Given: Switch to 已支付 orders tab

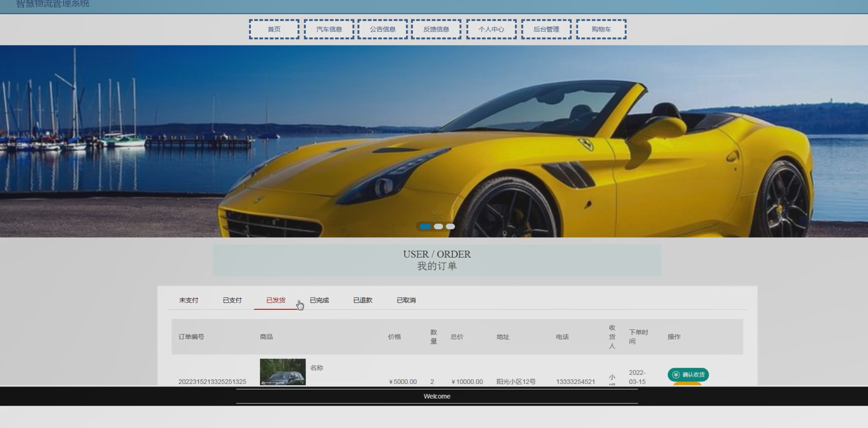Looking at the screenshot, I should (x=232, y=300).
